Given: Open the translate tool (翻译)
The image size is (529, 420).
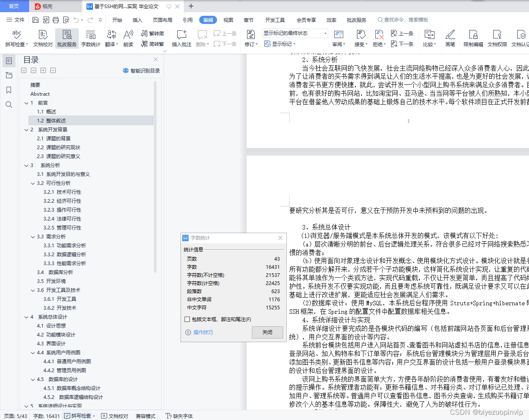Looking at the screenshot, I should (x=112, y=39).
